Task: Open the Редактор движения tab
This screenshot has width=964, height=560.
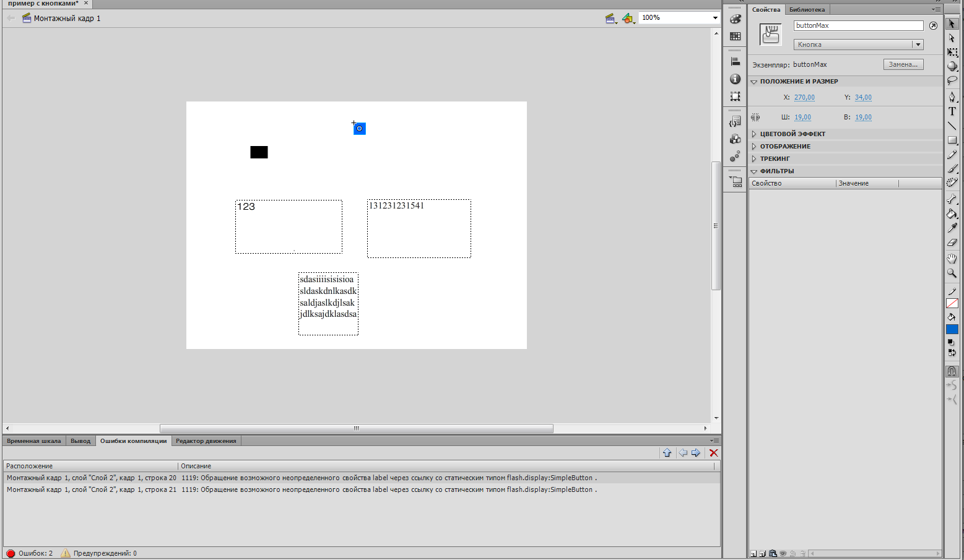Action: click(x=206, y=441)
